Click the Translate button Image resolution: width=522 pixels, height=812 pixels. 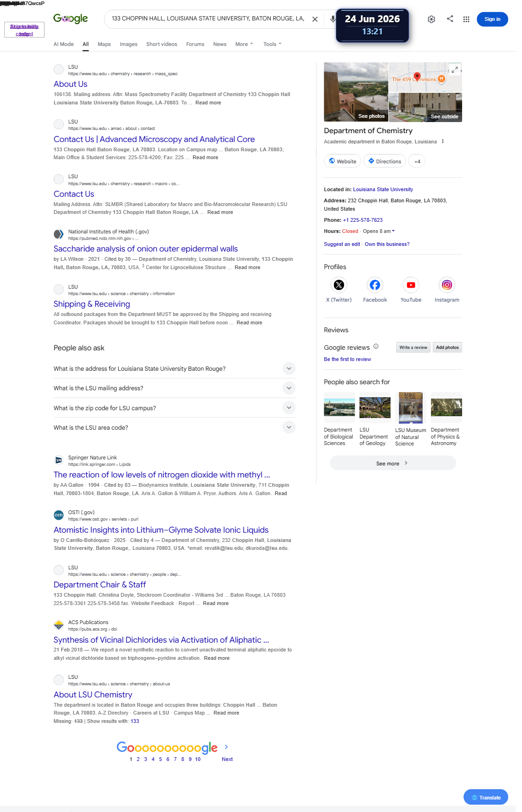(x=486, y=797)
